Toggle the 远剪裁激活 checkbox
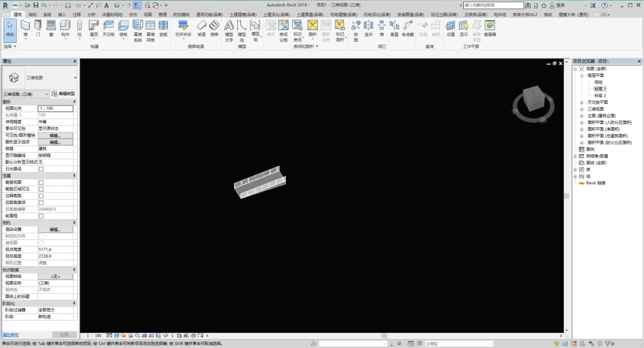This screenshot has width=644, height=348. point(41,203)
